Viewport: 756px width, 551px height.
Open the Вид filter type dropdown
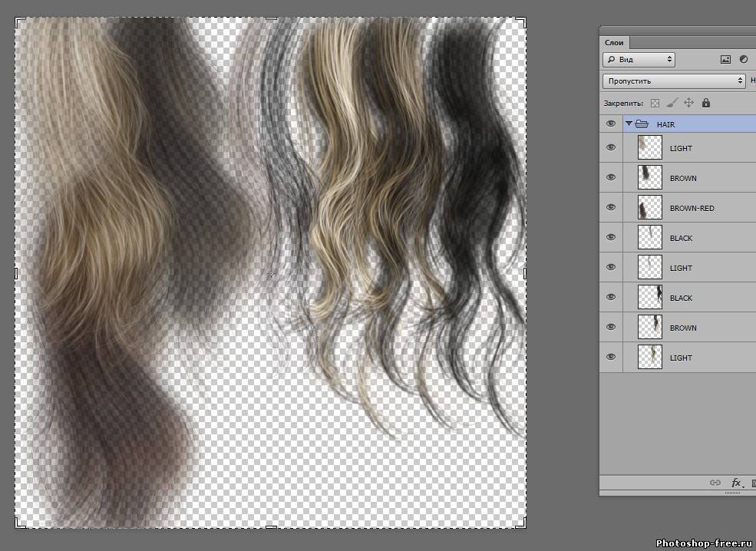pos(639,59)
